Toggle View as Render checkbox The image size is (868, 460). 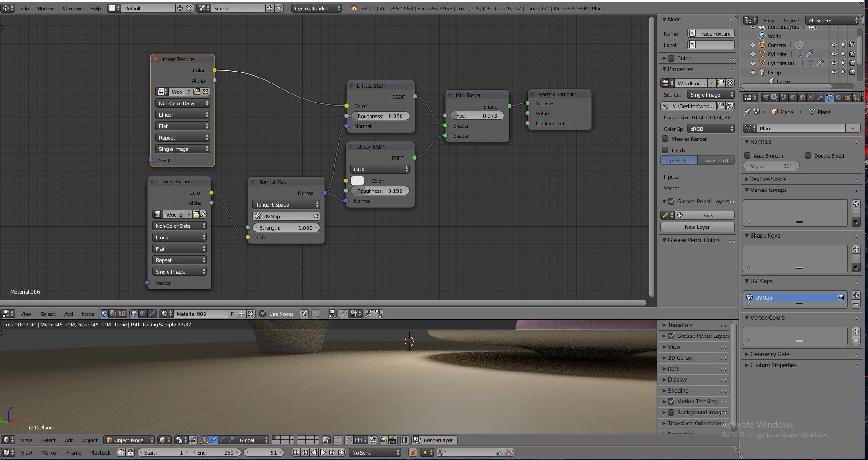tap(665, 139)
